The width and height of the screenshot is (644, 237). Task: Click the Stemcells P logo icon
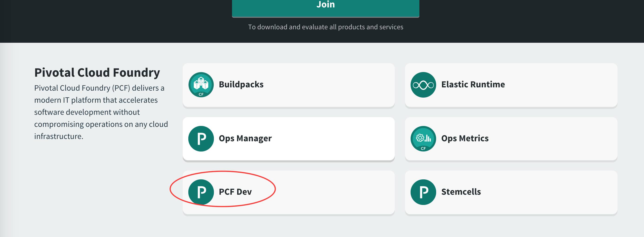coord(423,192)
